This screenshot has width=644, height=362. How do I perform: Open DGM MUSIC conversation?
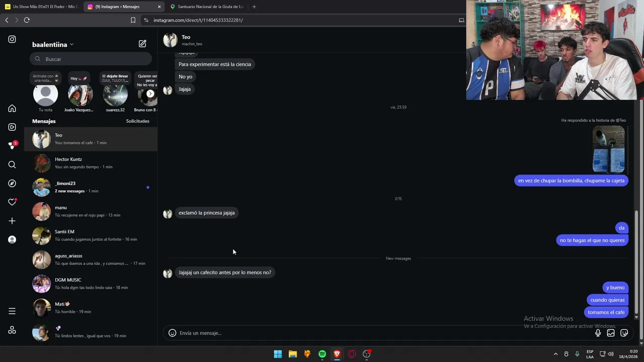point(91,284)
